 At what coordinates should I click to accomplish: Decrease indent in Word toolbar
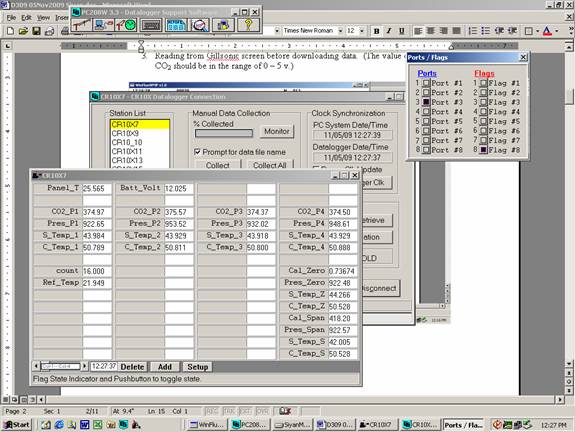[499, 31]
